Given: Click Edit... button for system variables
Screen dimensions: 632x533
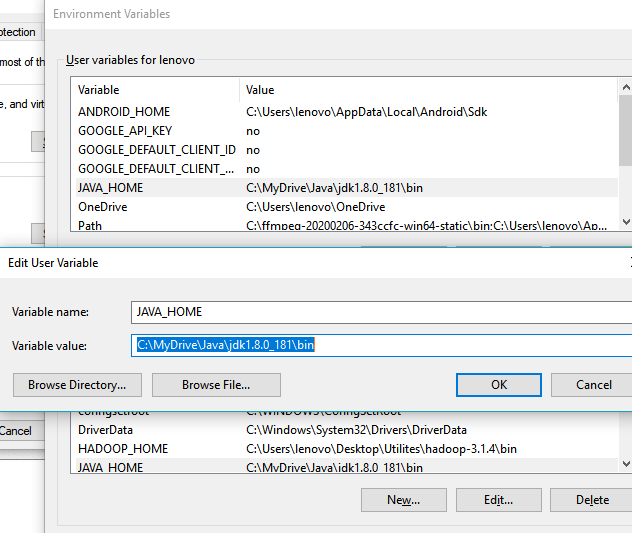Looking at the screenshot, I should (499, 500).
